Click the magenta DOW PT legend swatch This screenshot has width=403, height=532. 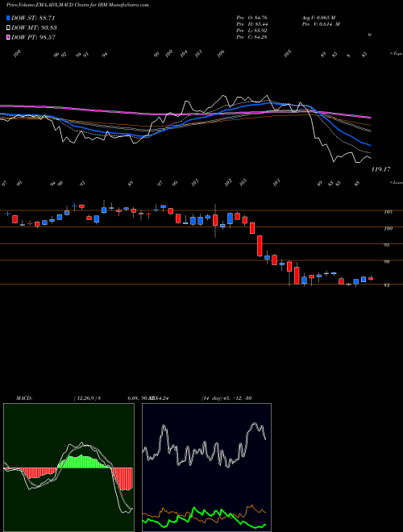(x=8, y=37)
